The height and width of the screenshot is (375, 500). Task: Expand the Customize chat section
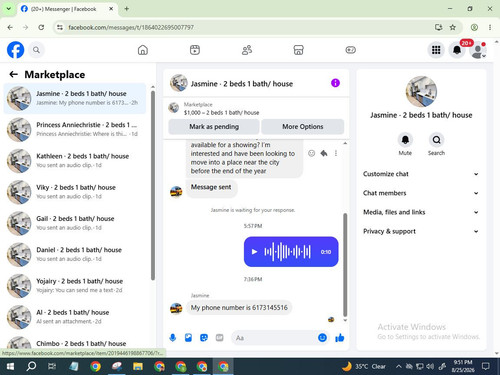pyautogui.click(x=421, y=174)
